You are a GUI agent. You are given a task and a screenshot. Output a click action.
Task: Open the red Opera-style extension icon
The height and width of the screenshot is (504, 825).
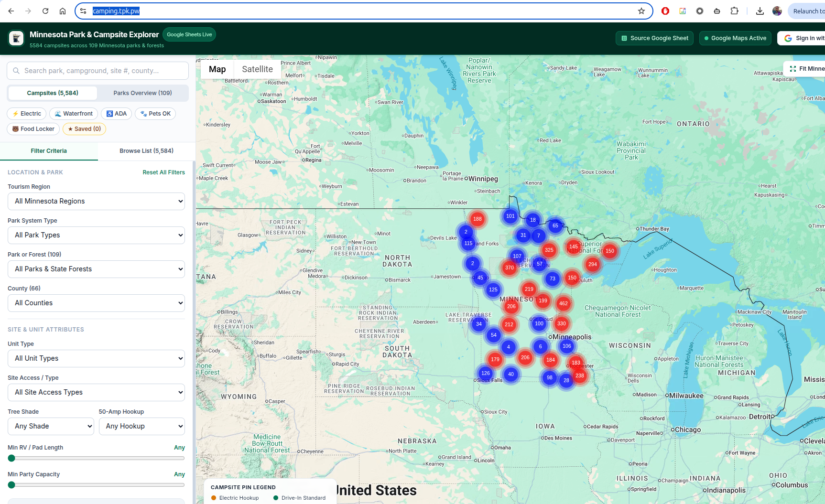point(665,11)
